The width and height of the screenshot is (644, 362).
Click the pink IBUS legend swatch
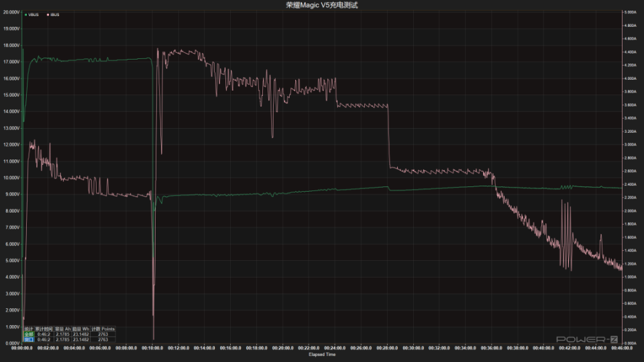click(x=48, y=15)
